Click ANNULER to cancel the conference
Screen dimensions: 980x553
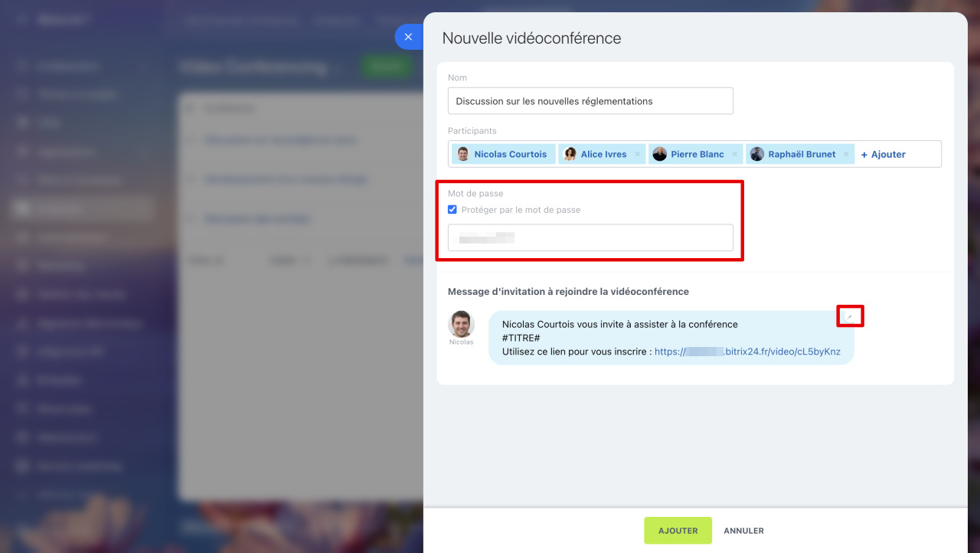coord(743,531)
